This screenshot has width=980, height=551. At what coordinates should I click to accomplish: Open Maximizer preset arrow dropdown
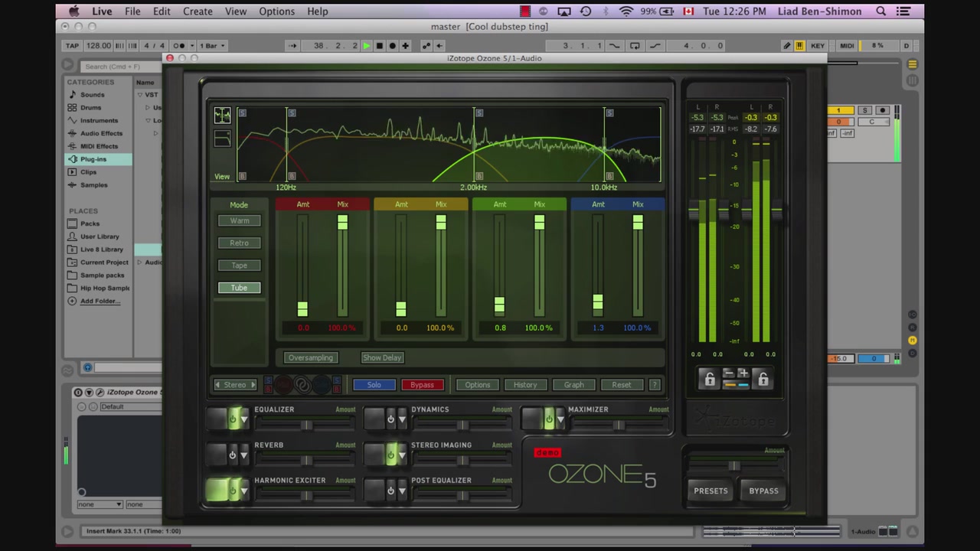coord(560,419)
